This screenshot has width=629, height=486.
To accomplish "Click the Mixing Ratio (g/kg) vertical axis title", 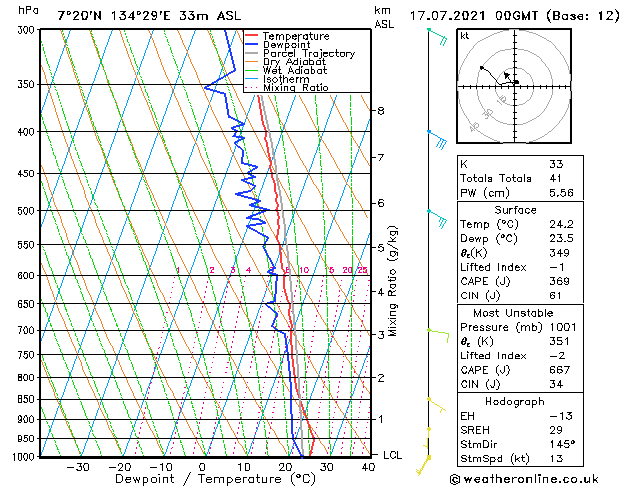I will click(x=393, y=281).
